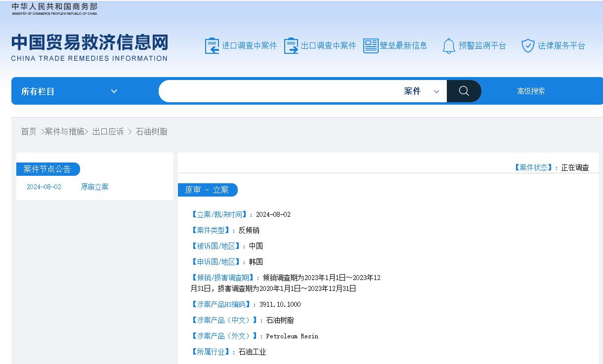
Task: Open 法律服务平台 link
Action: (x=561, y=46)
